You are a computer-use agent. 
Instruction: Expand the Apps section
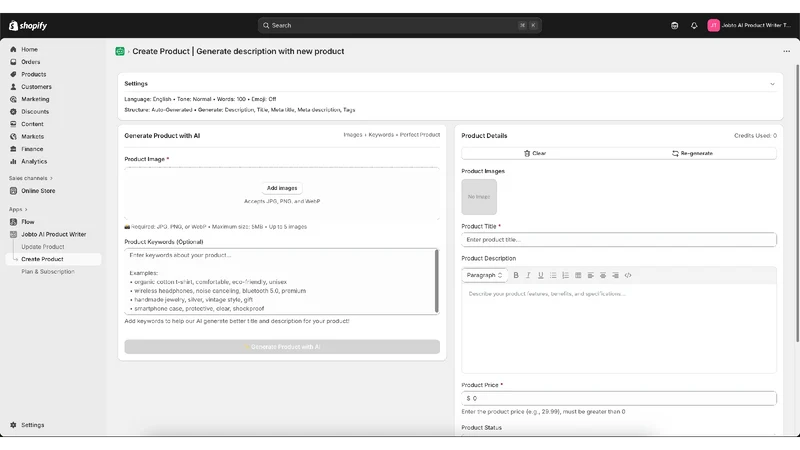point(18,209)
